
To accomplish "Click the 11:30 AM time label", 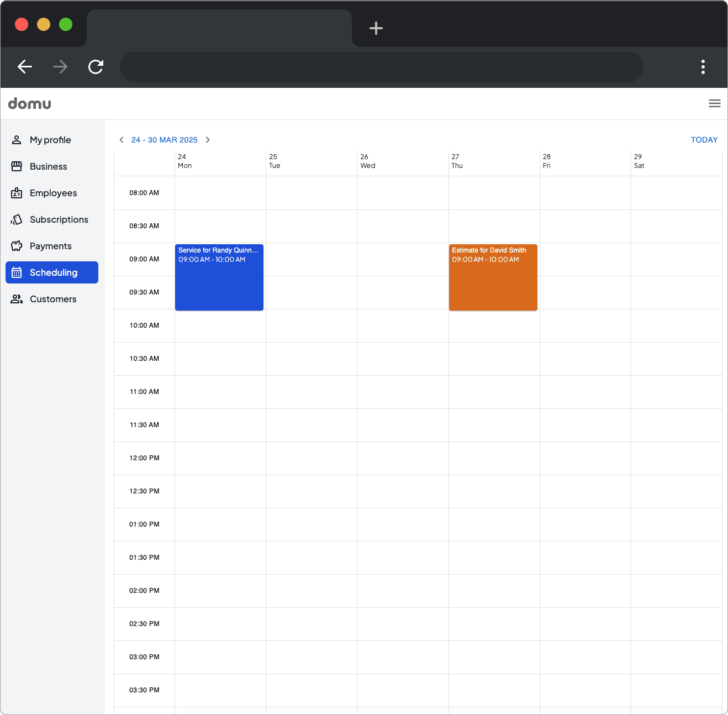I will 144,425.
